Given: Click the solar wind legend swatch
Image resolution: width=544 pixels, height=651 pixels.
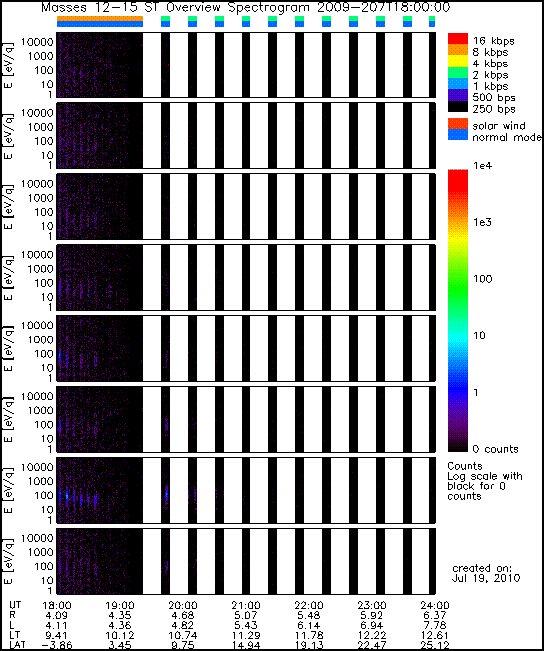Looking at the screenshot, I should (458, 124).
